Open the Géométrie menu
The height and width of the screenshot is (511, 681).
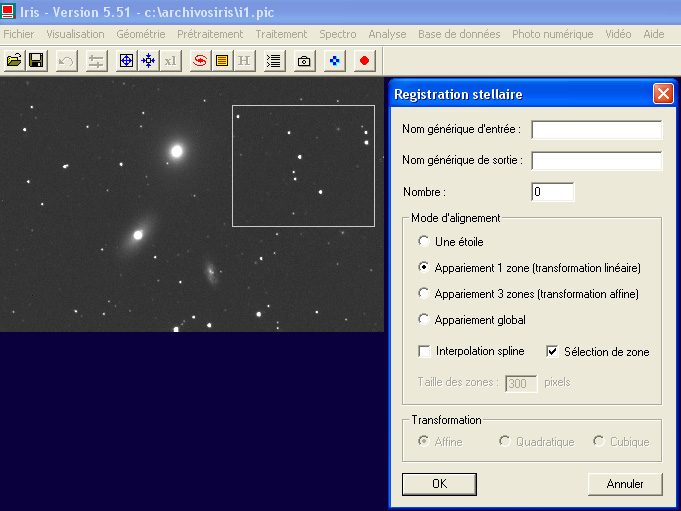pos(141,34)
